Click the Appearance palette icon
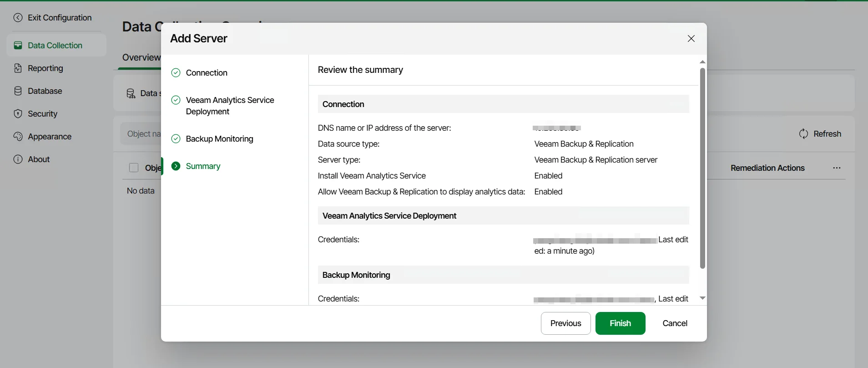Image resolution: width=868 pixels, height=368 pixels. click(18, 137)
